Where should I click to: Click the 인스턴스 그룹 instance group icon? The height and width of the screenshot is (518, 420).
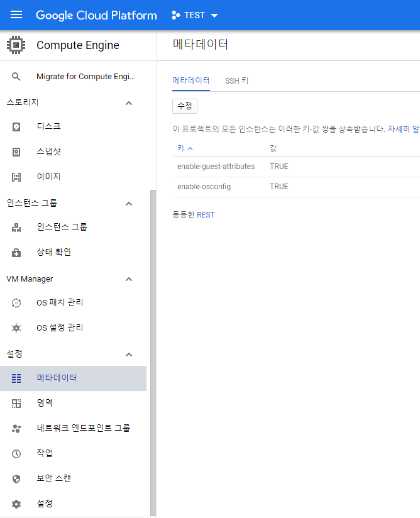(x=16, y=228)
